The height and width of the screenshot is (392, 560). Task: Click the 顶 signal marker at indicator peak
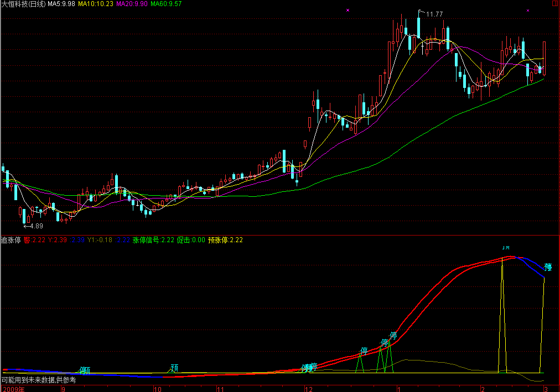click(x=506, y=247)
